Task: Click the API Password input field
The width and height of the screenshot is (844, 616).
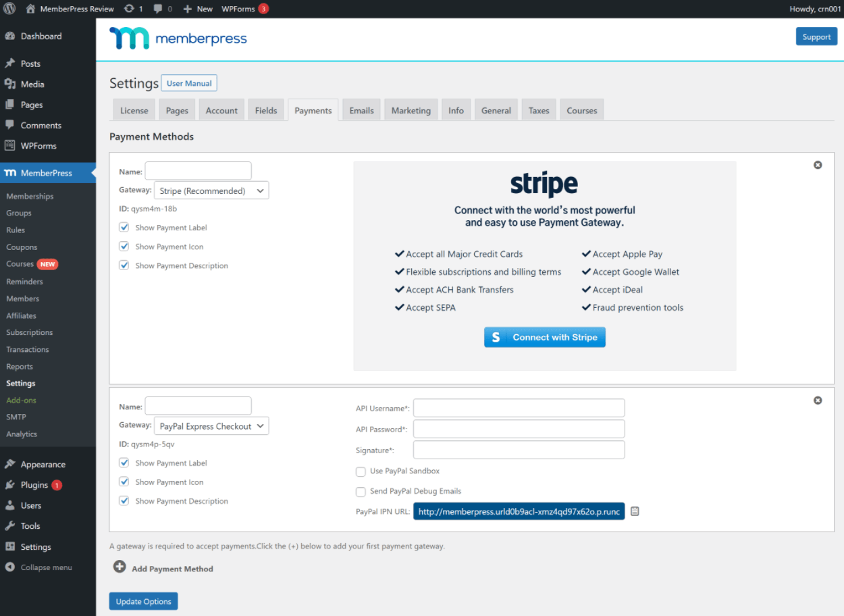Action: click(x=519, y=429)
